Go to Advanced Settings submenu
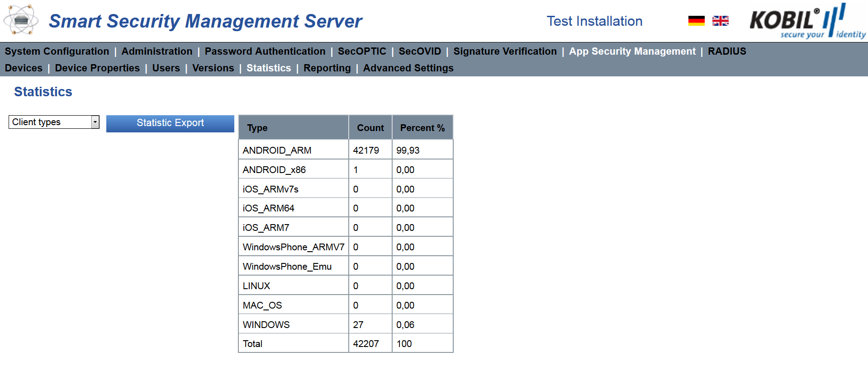 pos(408,68)
